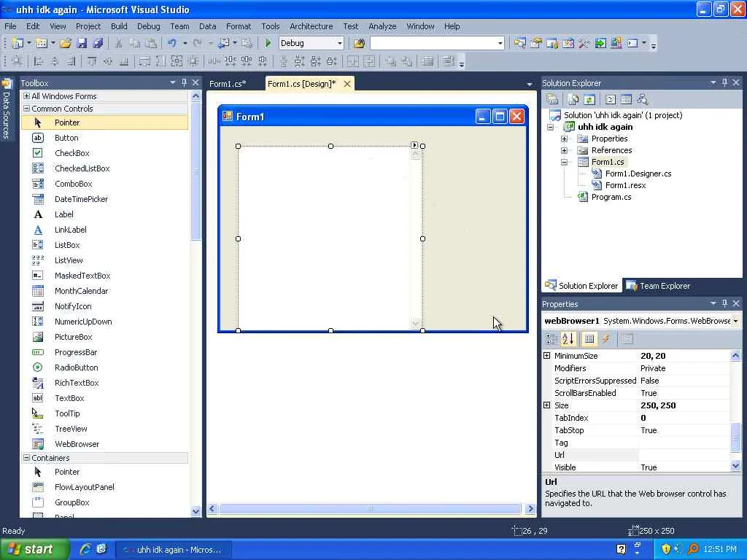This screenshot has height=560, width=747.
Task: Close the Form1.cs [Design] tab
Action: point(347,84)
